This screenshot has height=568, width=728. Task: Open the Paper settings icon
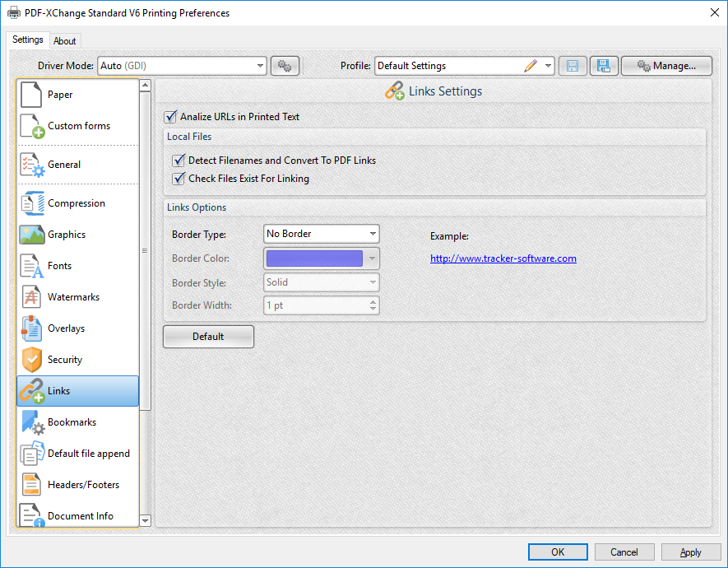pos(31,95)
